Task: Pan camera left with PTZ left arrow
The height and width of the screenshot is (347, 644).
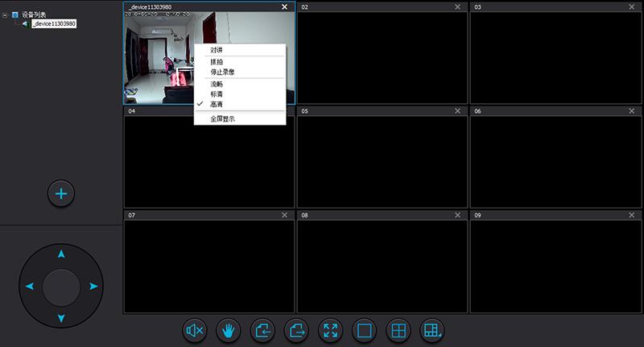Action: [30, 287]
